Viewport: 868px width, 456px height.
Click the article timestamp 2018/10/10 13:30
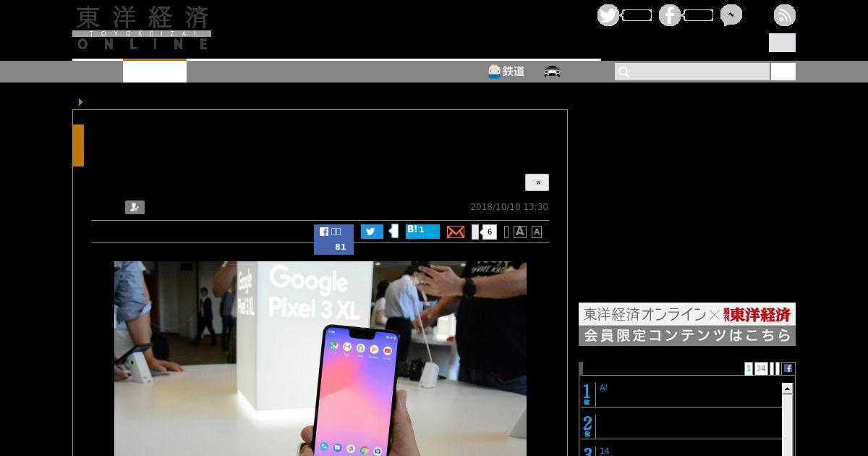[x=509, y=207]
